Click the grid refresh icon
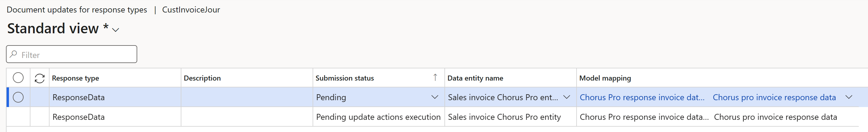This screenshot has height=132, width=868. click(39, 78)
